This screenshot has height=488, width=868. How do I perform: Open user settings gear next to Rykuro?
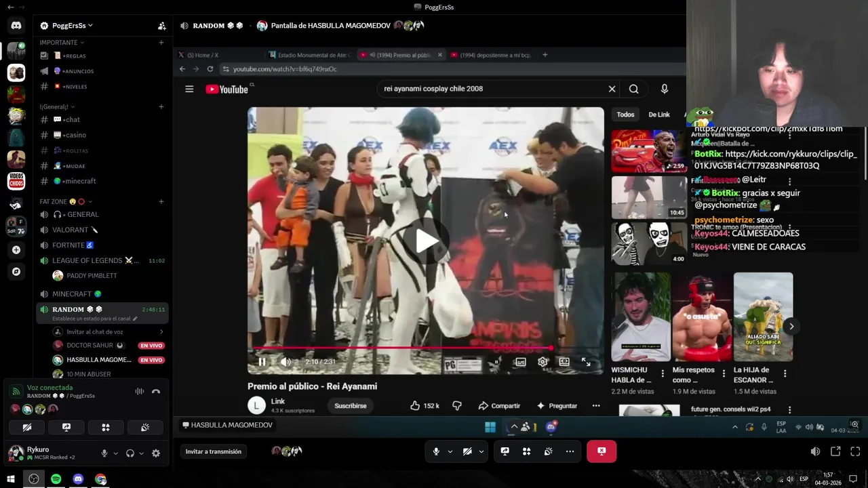[156, 453]
